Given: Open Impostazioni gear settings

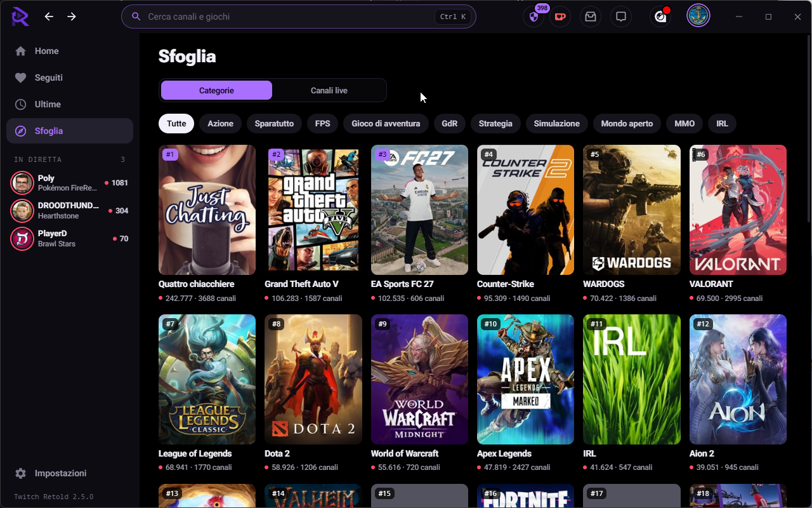Looking at the screenshot, I should pyautogui.click(x=70, y=473).
